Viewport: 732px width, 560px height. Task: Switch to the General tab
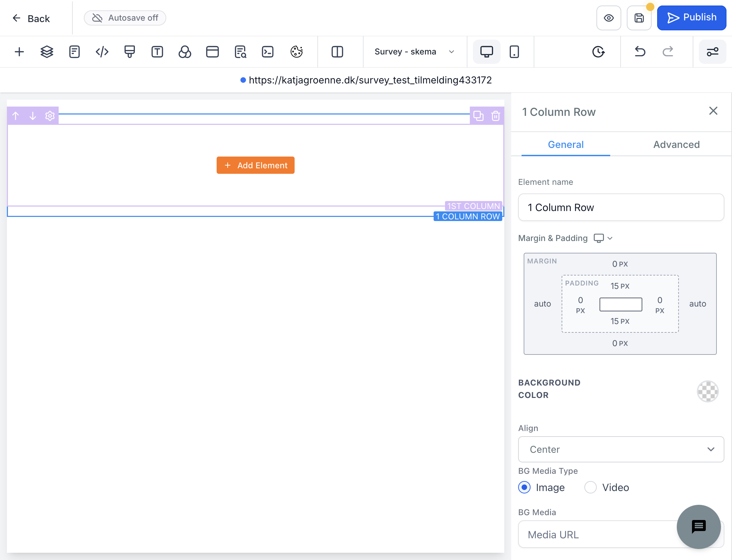pyautogui.click(x=566, y=144)
